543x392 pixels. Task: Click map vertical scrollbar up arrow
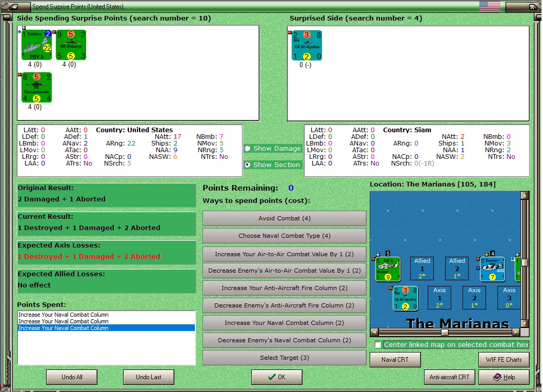(x=525, y=195)
